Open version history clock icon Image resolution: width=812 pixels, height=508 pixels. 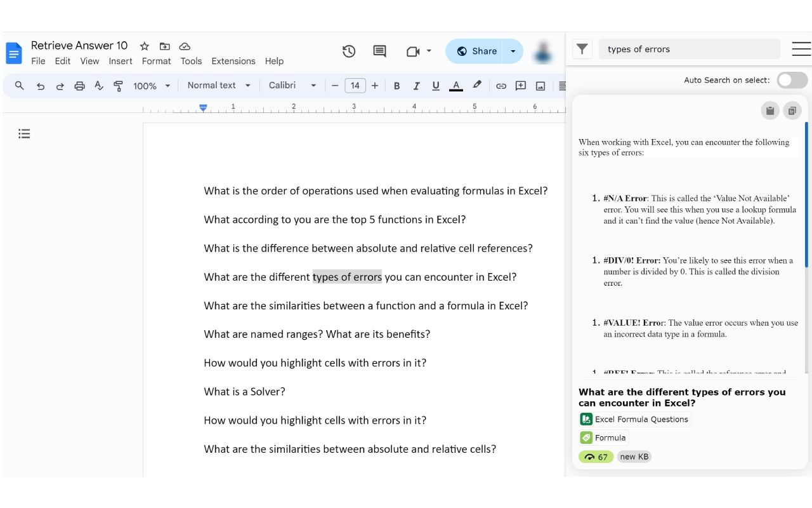[349, 51]
